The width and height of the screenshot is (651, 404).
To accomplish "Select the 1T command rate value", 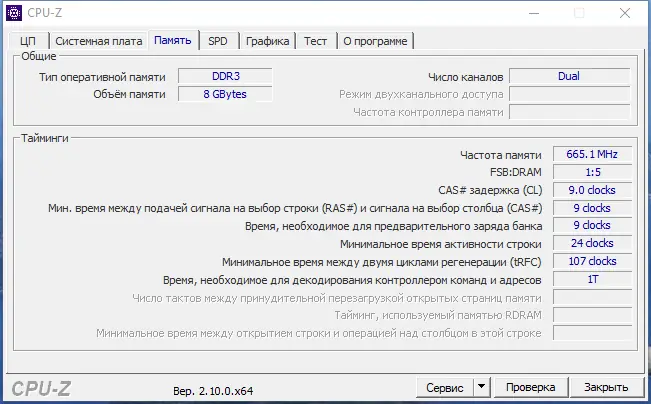I will point(592,279).
